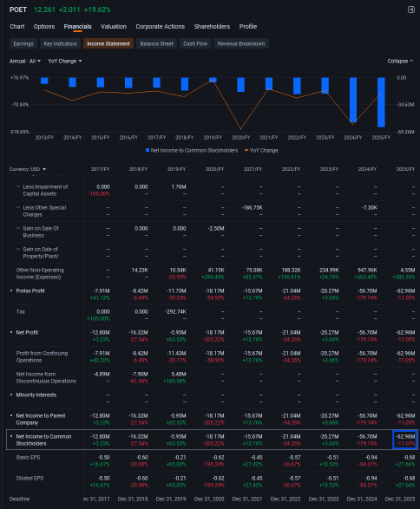Select the Cash Flow sub-tab
Screen dimensions: 420x509
tap(195, 44)
